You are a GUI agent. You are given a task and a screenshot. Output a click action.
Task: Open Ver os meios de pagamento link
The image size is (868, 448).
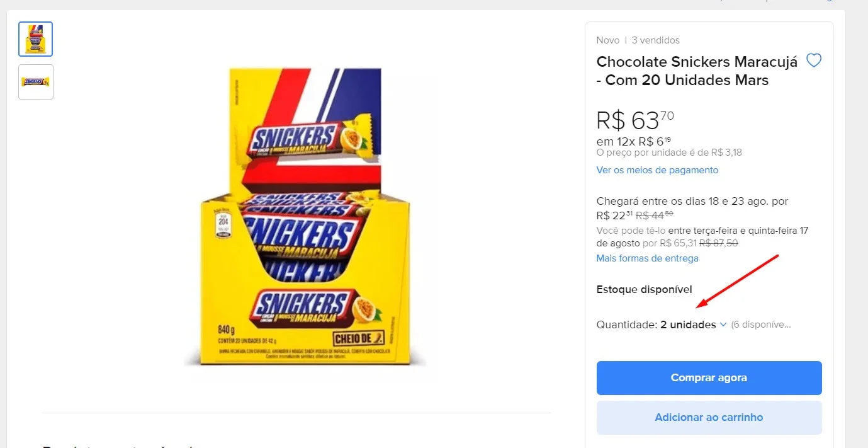[657, 170]
